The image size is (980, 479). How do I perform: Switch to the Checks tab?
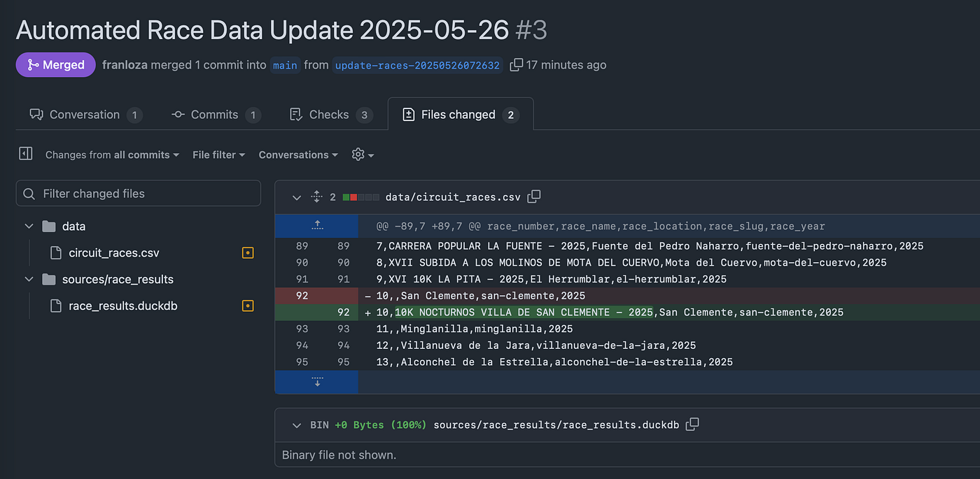click(330, 115)
